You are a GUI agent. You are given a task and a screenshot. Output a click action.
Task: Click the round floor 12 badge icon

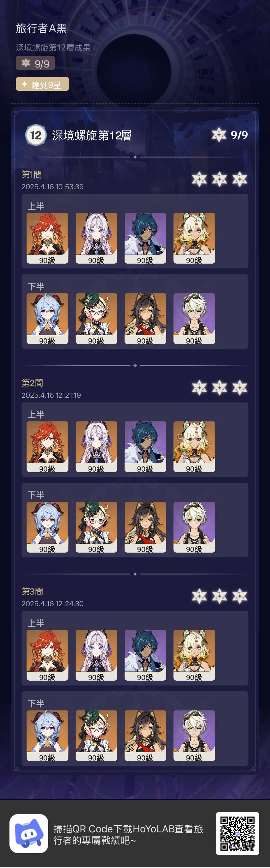click(36, 135)
